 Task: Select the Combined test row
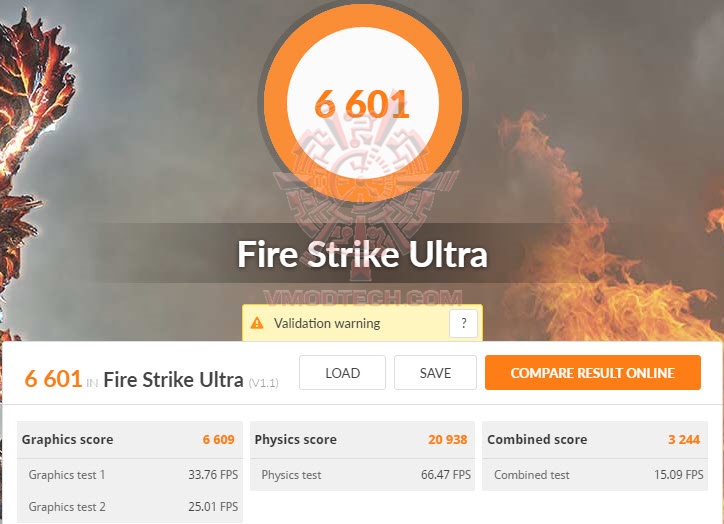pyautogui.click(x=595, y=475)
